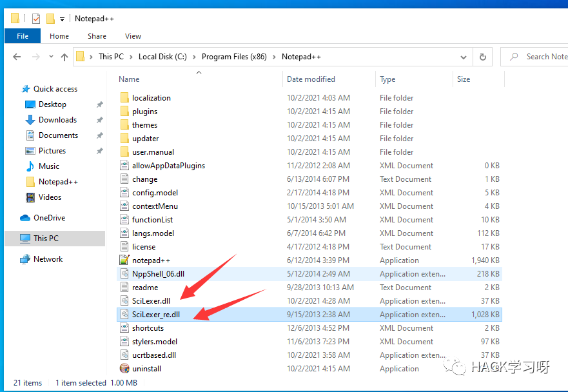Screen dimensions: 568x392
Task: Click the Notepad++ breadcrumb segment
Action: [301, 57]
